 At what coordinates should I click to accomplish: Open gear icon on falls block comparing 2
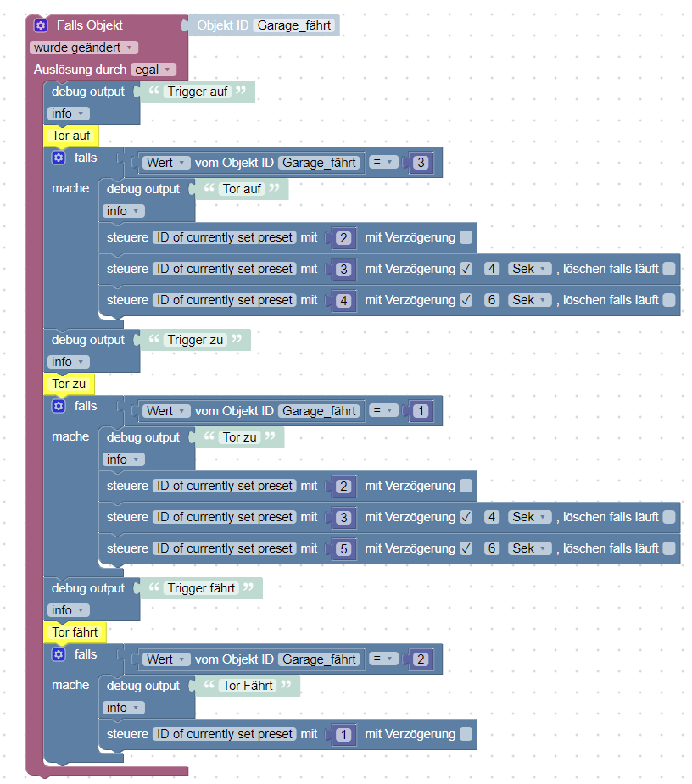click(x=59, y=654)
